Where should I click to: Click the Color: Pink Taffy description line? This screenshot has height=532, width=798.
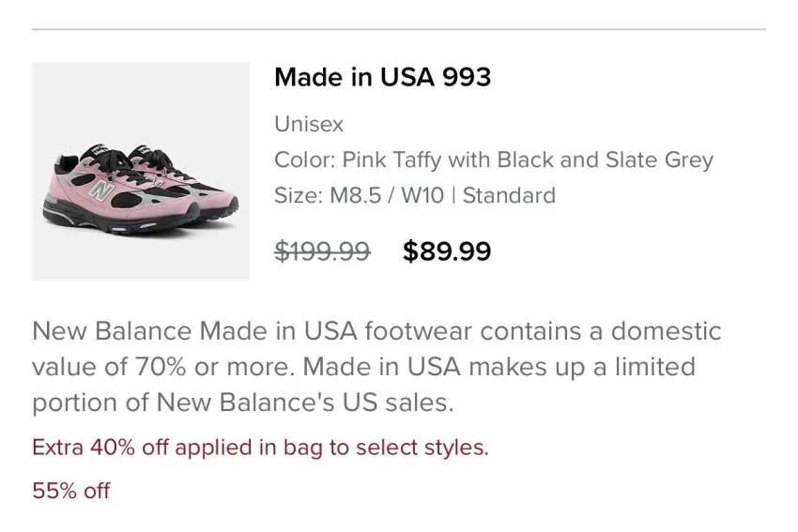[x=494, y=160]
